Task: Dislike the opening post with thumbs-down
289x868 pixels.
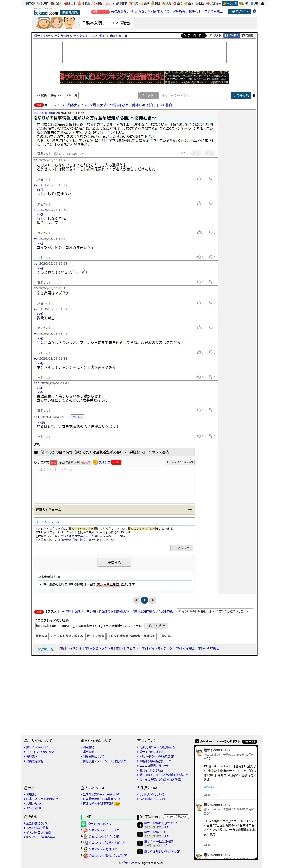Action: (x=210, y=153)
